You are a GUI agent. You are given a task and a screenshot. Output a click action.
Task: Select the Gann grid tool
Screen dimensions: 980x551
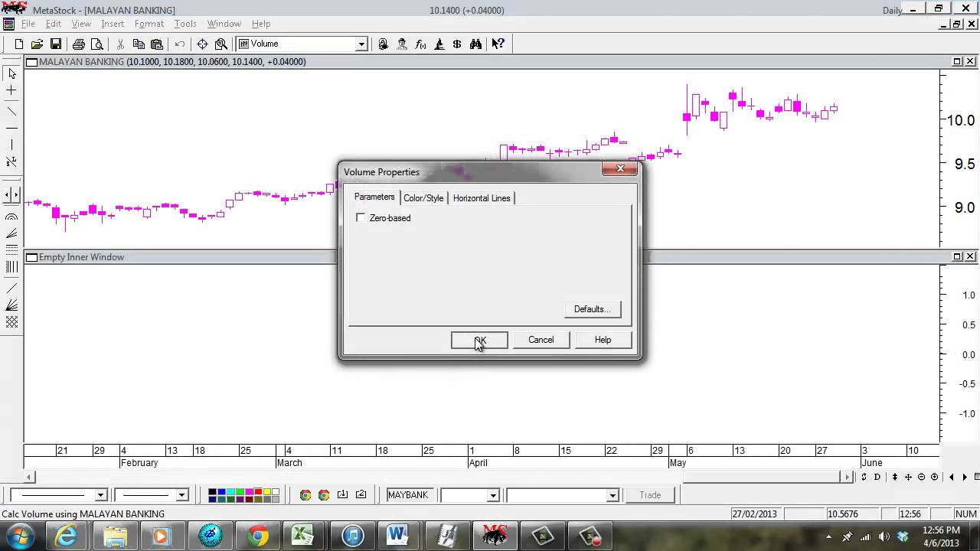(11, 322)
